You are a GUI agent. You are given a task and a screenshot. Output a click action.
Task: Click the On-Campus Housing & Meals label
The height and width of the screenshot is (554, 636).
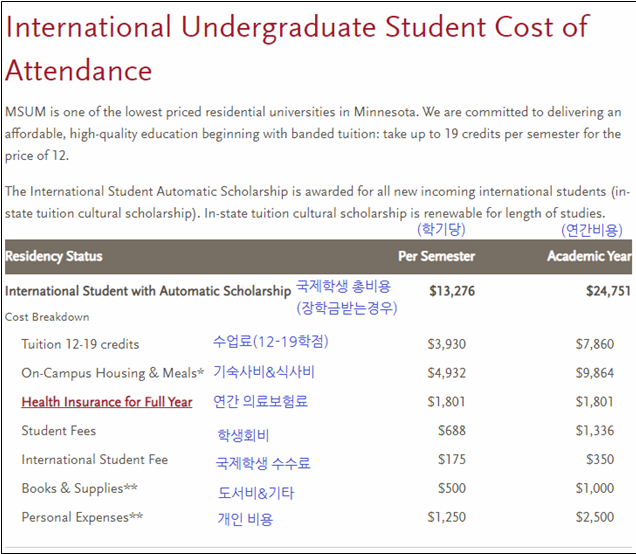[x=112, y=373]
